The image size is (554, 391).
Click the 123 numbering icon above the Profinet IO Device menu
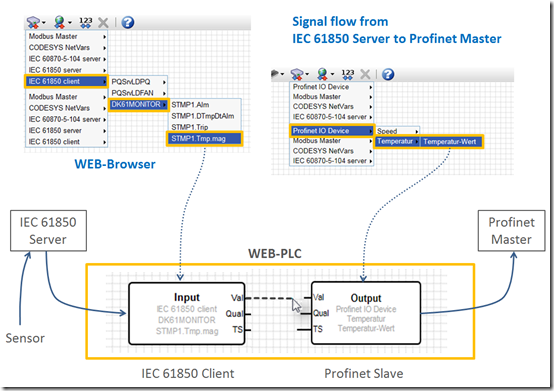(348, 74)
